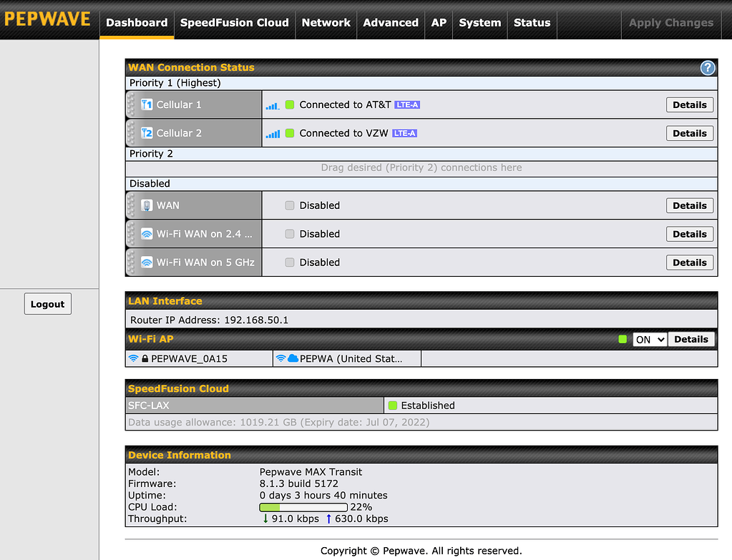Open the Wi-Fi AP ON dropdown
732x560 pixels.
(x=650, y=340)
